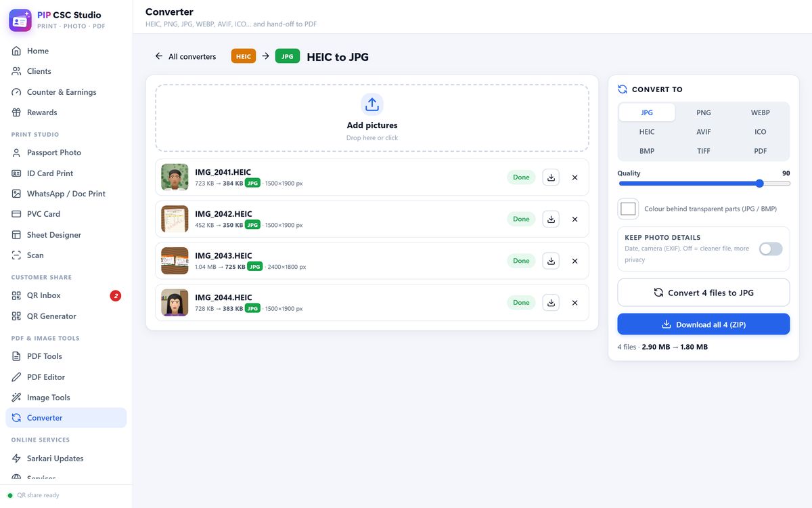Remove IMG_2041.HEIC from the list

(574, 177)
